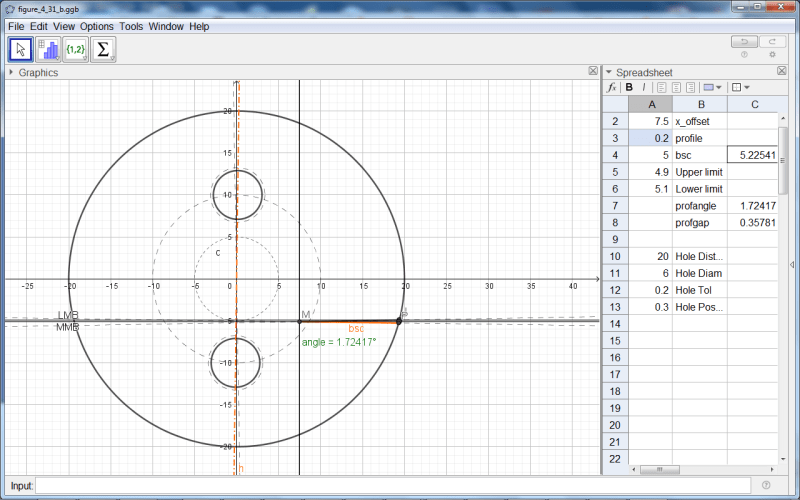800x500 pixels.
Task: Open the Window menu
Action: click(x=166, y=27)
